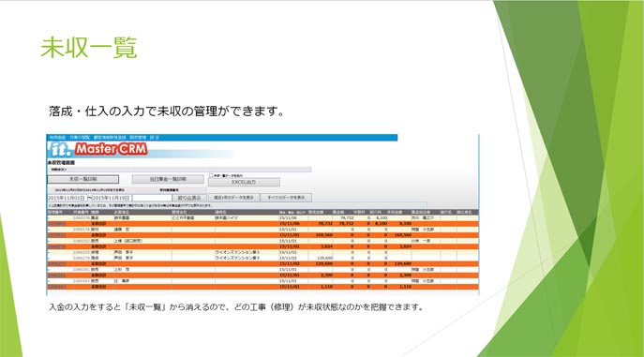Image resolution: width=644 pixels, height=357 pixels.
Task: Select the row with 鈴木園ハイツ
Action: pyautogui.click(x=262, y=218)
